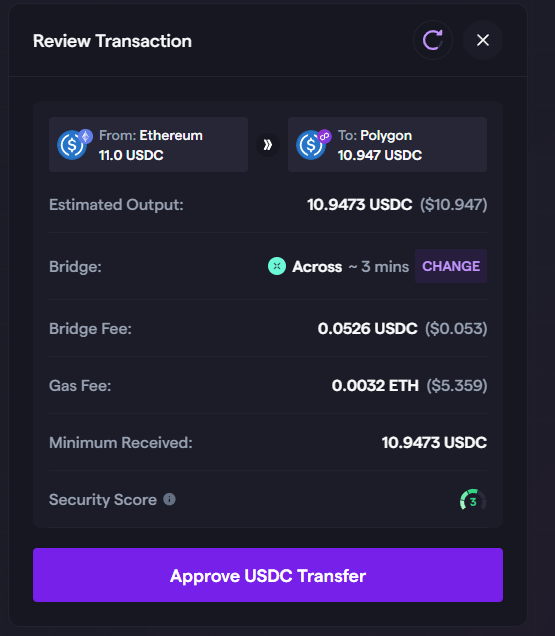
Task: Select the To: Polygon destination card
Action: [x=387, y=144]
